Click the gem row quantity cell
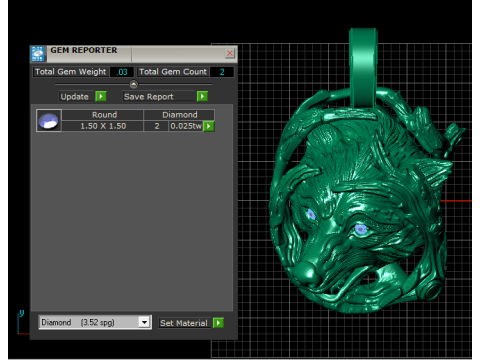Viewport: 480px width, 360px height. tap(156, 126)
